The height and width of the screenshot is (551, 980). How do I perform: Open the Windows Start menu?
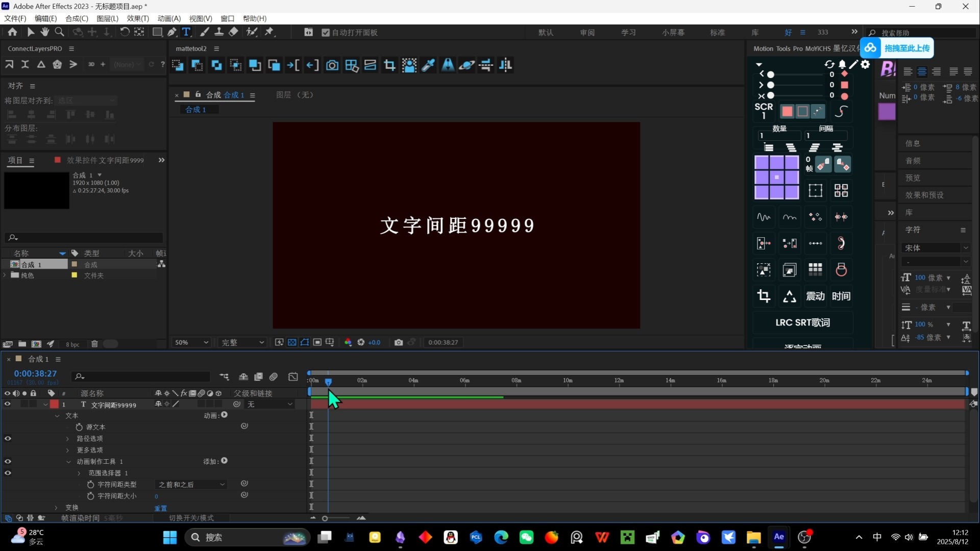click(169, 537)
